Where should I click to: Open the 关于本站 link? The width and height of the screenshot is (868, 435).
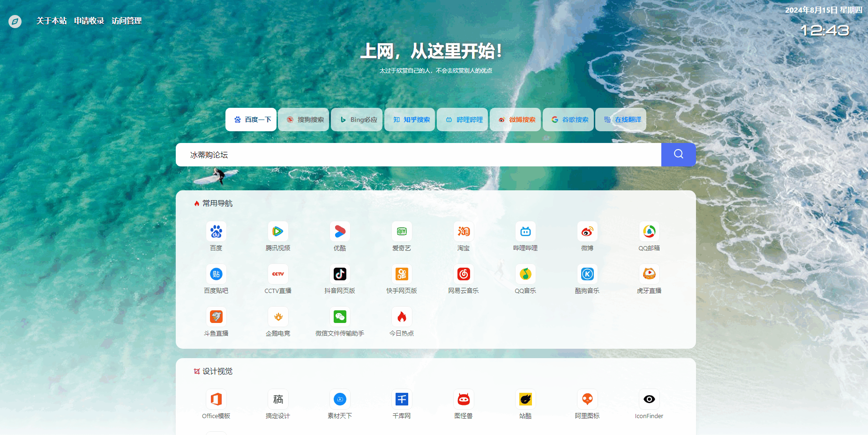point(52,21)
